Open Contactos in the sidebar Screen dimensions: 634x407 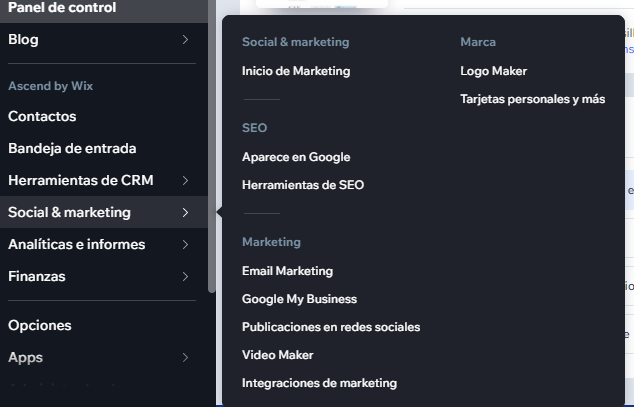click(42, 116)
